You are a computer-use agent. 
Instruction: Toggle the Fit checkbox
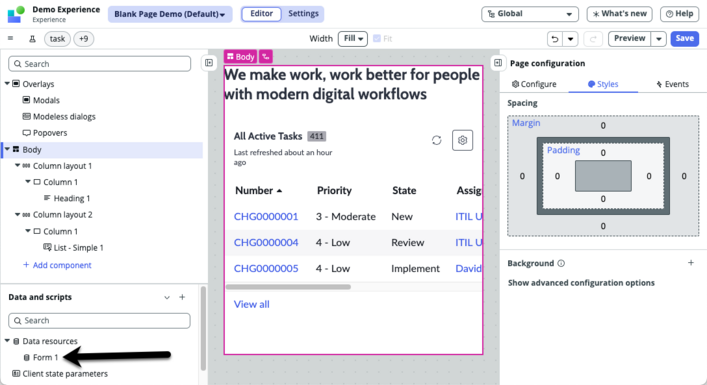[x=377, y=38]
